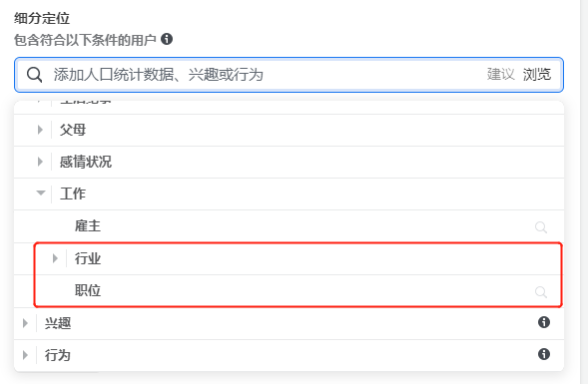Screen dimensions: 588x384
Task: Expand the 行为 category arrow
Action: [25, 355]
